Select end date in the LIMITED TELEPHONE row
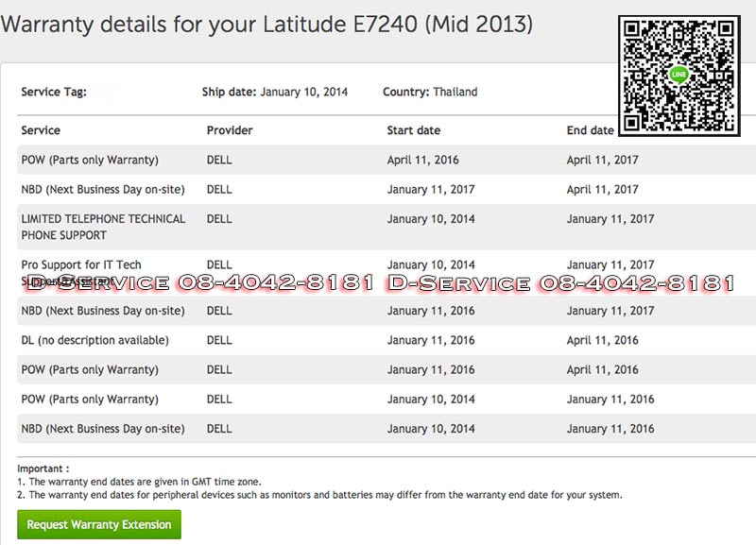This screenshot has height=545, width=756. coord(610,219)
